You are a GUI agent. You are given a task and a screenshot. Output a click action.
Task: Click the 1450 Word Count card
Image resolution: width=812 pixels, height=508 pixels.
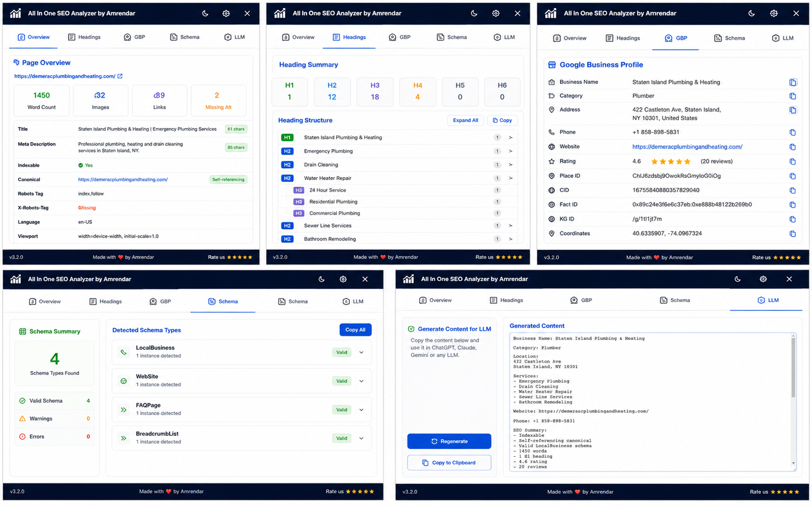(41, 100)
